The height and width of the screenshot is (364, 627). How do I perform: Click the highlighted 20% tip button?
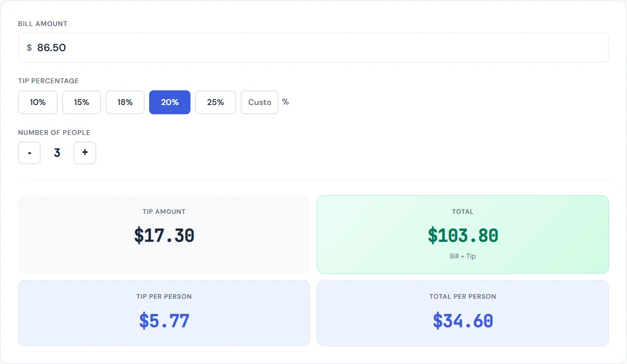point(169,102)
